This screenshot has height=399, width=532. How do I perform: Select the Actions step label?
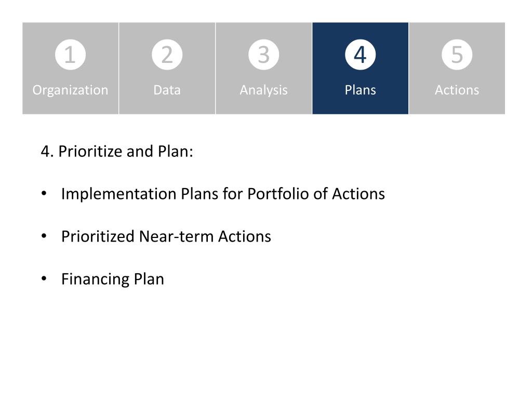click(457, 90)
